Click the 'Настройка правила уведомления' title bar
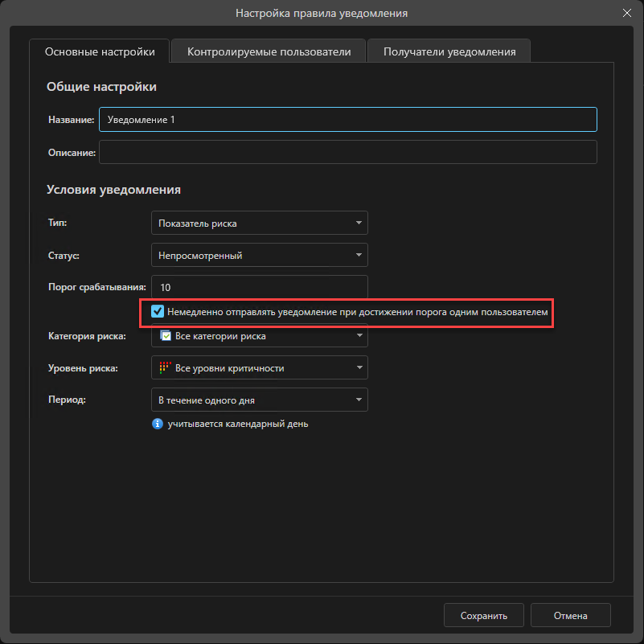 point(322,13)
